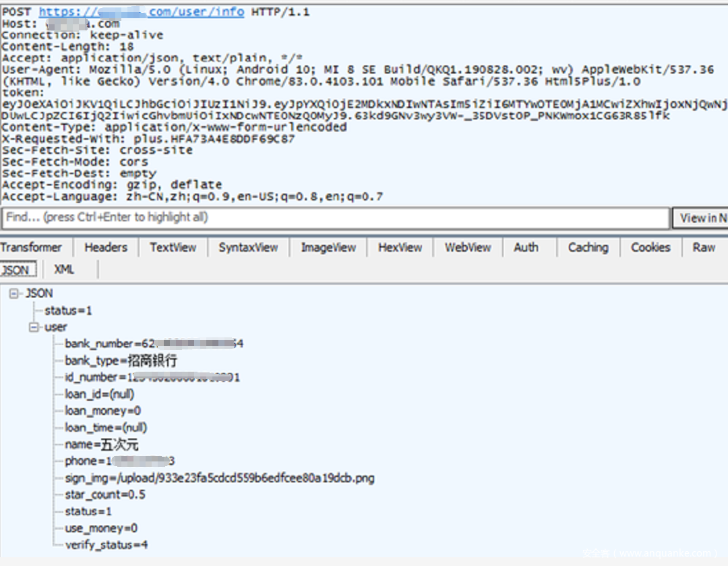Screen dimensions: 728x566
Task: Switch to the Transformer tab
Action: 31,248
